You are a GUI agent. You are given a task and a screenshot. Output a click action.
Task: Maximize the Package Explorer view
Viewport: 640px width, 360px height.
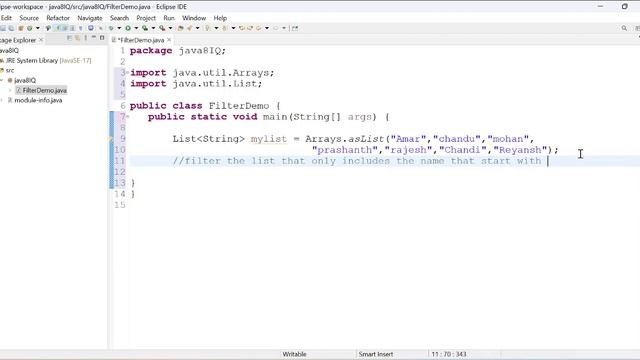pos(102,38)
